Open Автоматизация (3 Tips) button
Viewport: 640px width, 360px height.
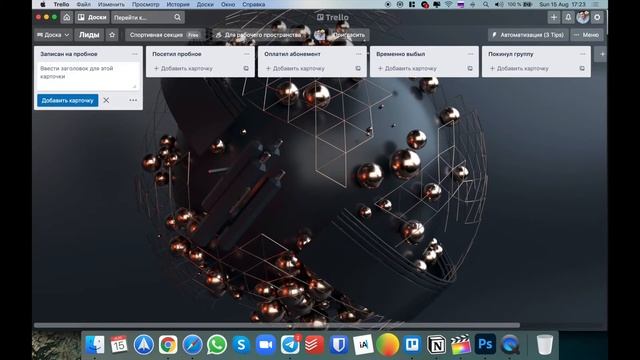pos(527,35)
